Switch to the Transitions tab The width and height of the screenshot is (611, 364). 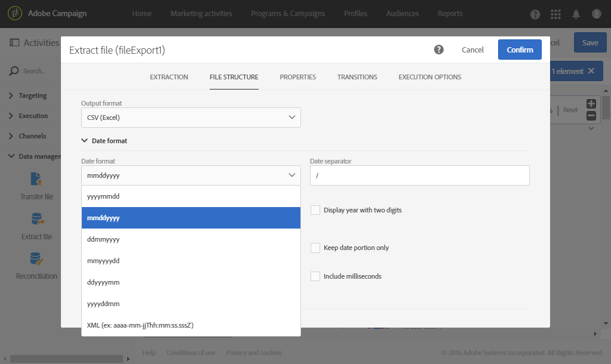click(357, 77)
